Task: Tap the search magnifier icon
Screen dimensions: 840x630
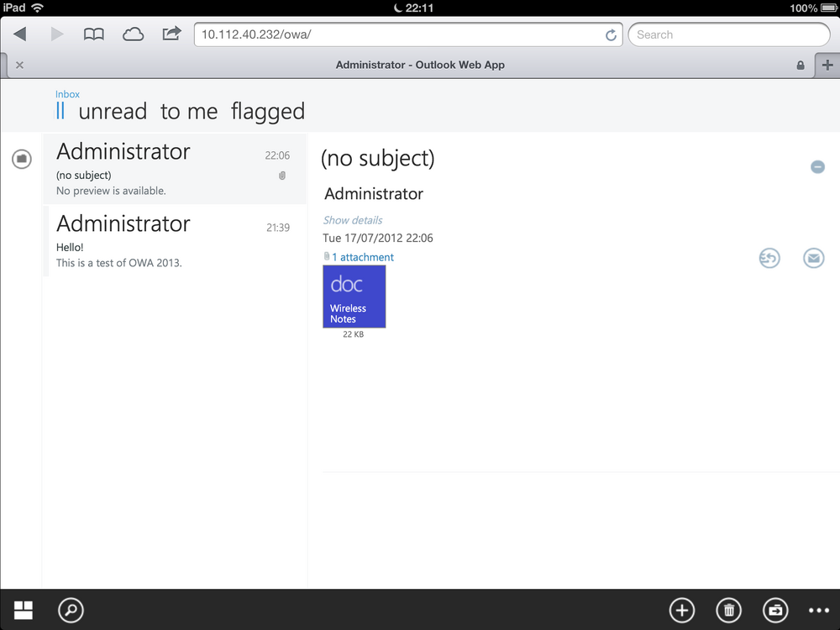Action: coord(71,610)
